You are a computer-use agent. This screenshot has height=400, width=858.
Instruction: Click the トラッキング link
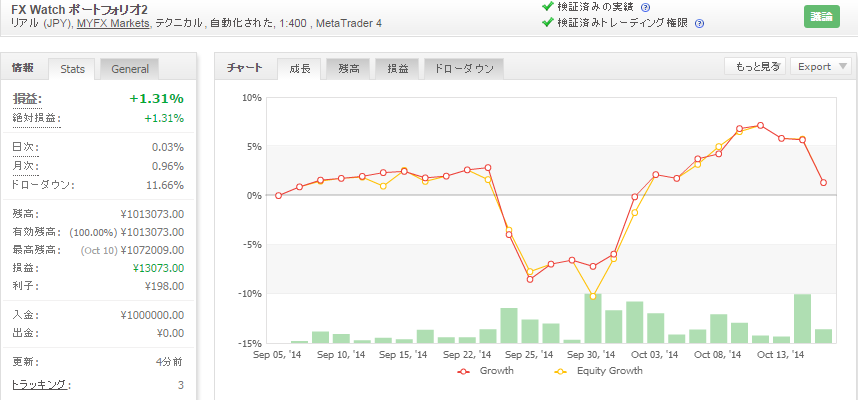39,385
